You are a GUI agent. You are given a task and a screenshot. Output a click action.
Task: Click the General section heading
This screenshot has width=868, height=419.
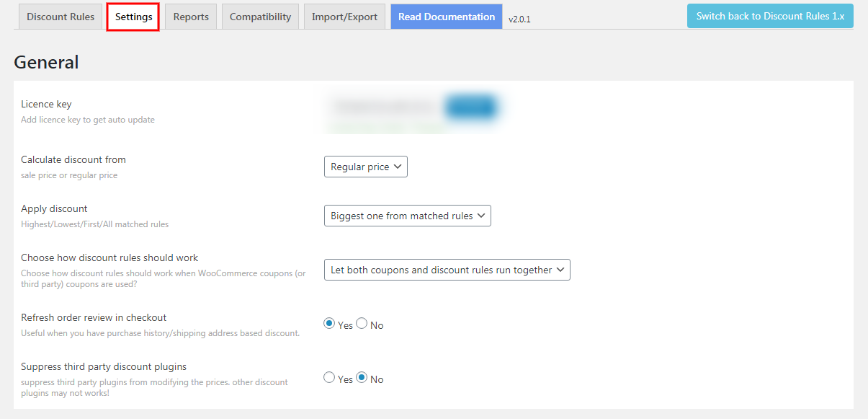pos(46,63)
